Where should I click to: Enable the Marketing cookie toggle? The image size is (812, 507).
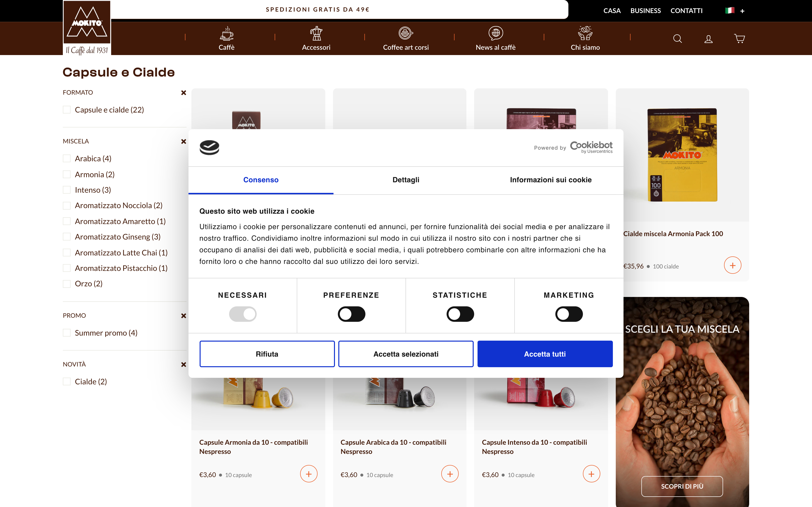[569, 314]
